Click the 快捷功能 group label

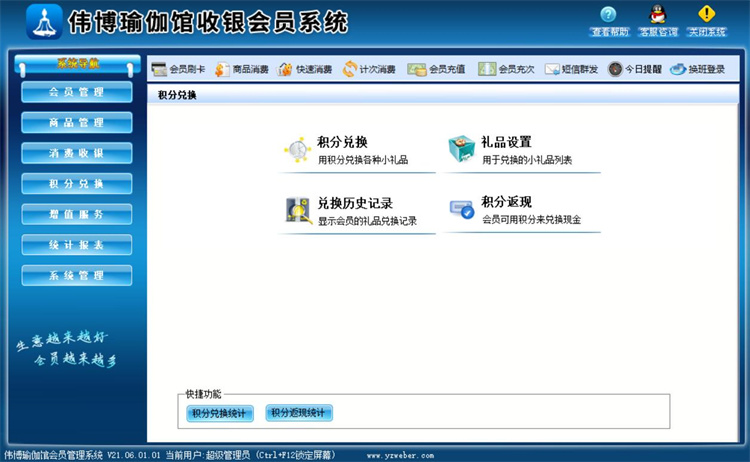[203, 394]
